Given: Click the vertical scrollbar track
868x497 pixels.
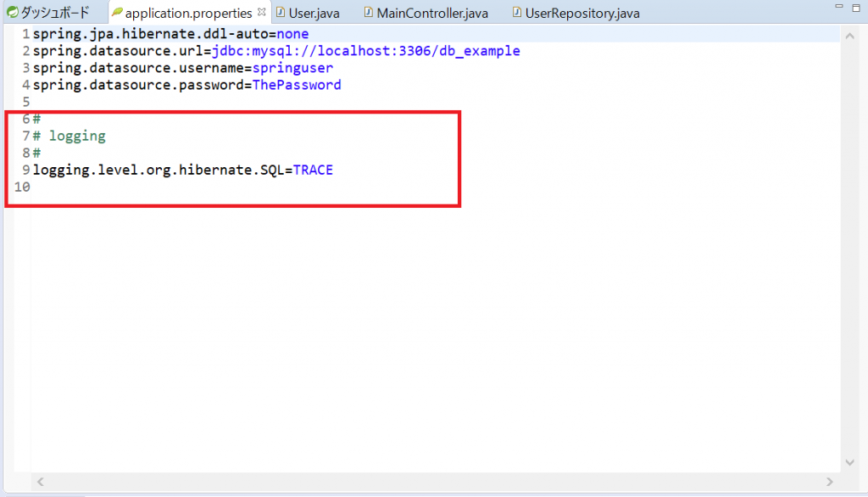Looking at the screenshot, I should coord(851,254).
